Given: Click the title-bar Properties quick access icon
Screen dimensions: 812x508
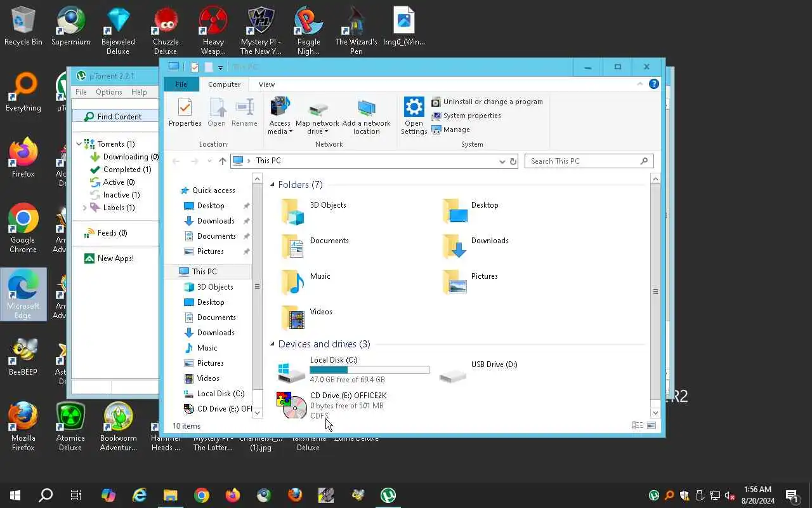Looking at the screenshot, I should coord(195,67).
